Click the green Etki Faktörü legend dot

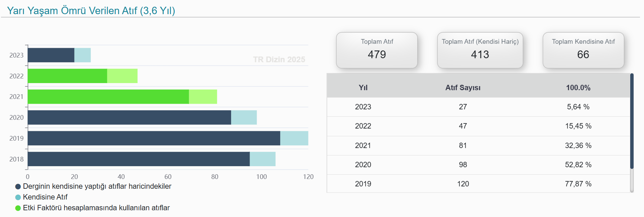(18, 208)
